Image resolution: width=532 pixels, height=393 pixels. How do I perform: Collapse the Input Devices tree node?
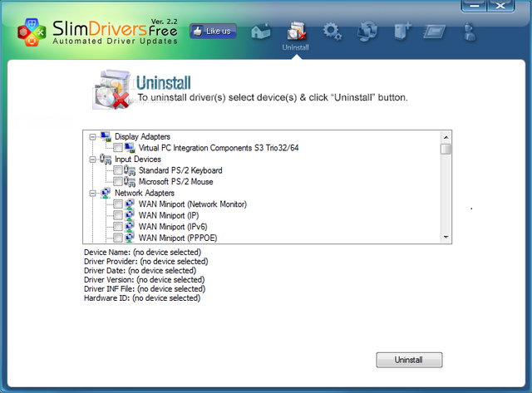[x=92, y=160]
